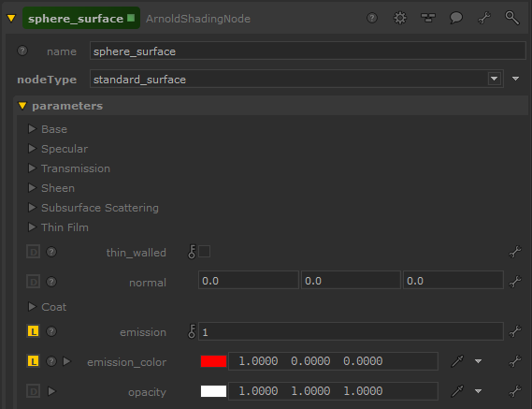
Task: Click the emission_color RGB values field
Action: tap(333, 361)
